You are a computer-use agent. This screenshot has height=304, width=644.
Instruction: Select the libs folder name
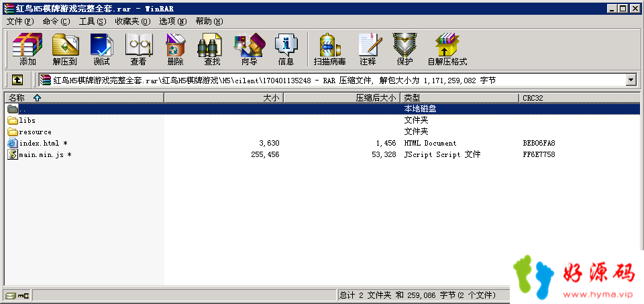point(27,120)
